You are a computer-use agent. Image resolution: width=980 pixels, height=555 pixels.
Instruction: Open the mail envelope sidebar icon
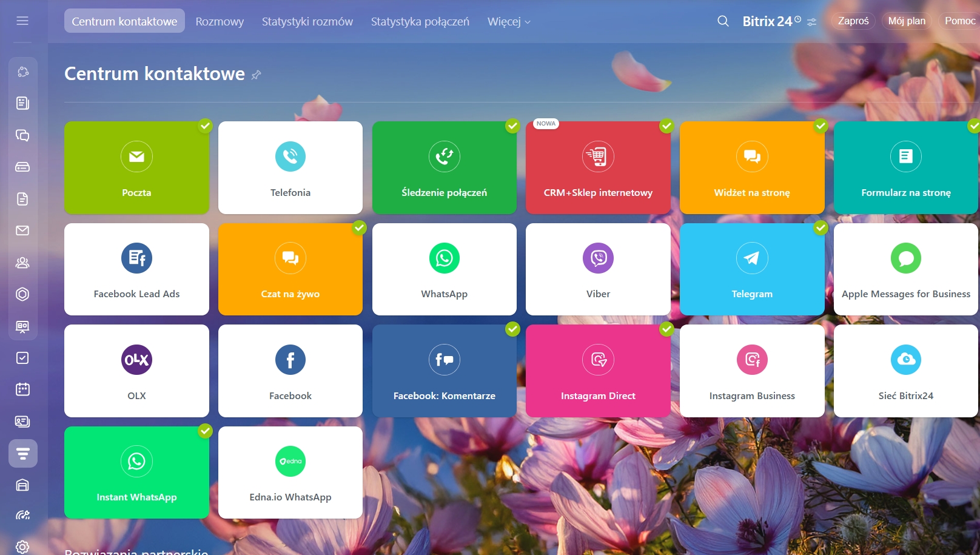click(x=22, y=230)
